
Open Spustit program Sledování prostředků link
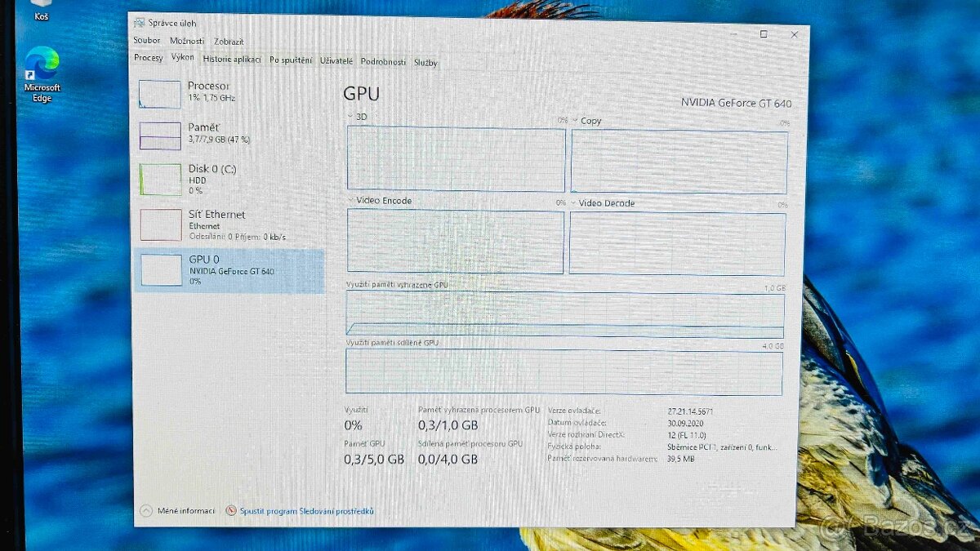[x=306, y=511]
